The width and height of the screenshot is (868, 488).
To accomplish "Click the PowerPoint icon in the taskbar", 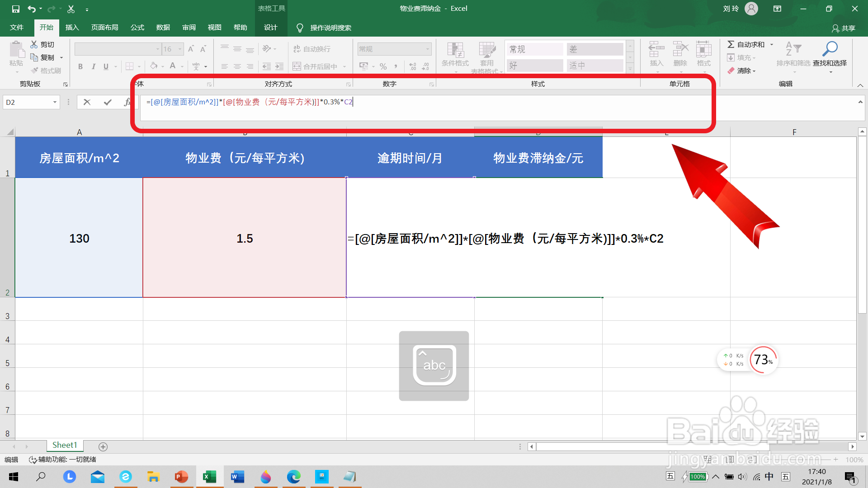I will point(181,477).
